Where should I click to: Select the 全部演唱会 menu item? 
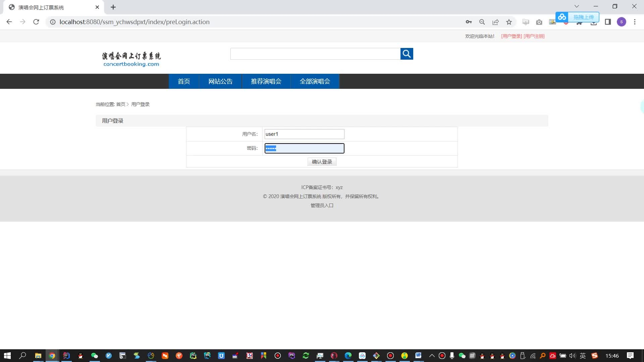(315, 81)
